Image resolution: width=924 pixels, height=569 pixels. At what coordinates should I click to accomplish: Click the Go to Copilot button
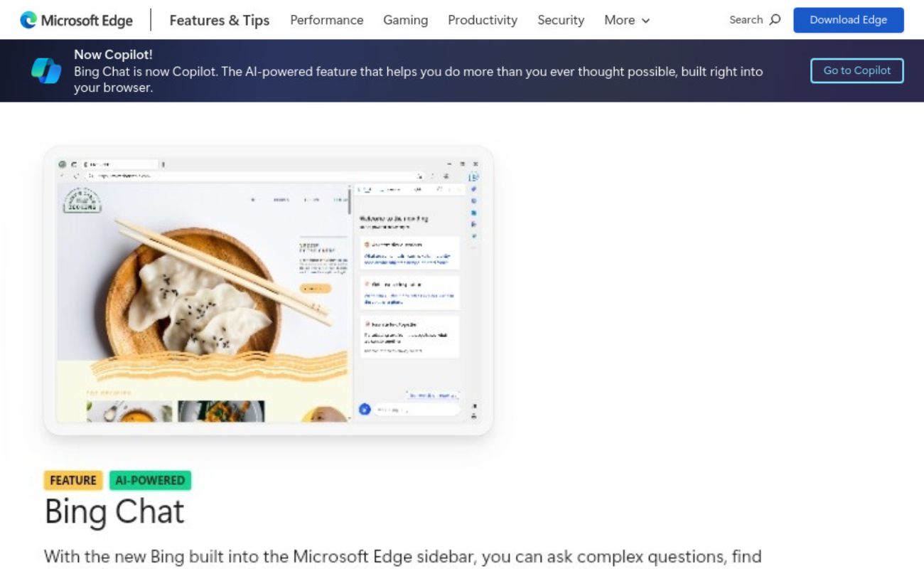click(x=856, y=70)
